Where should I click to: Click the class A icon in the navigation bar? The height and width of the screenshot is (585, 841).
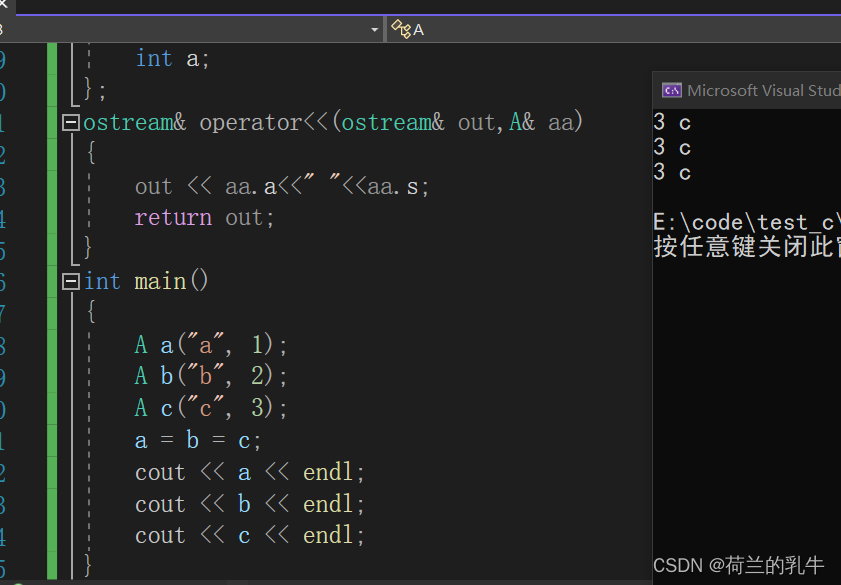(403, 29)
